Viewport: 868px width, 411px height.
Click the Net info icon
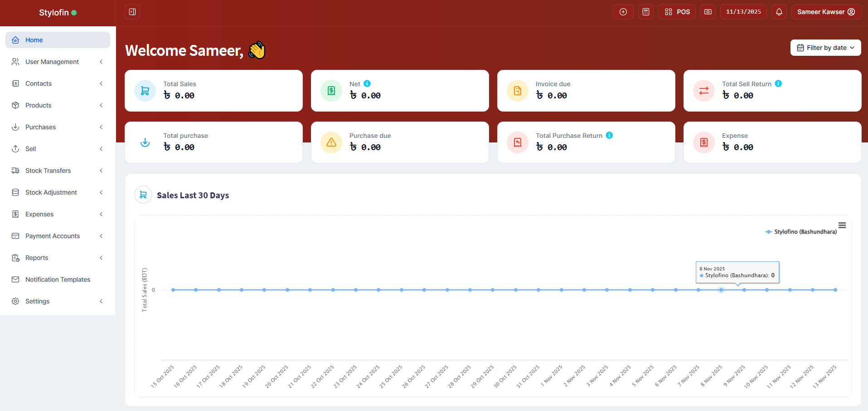point(367,83)
